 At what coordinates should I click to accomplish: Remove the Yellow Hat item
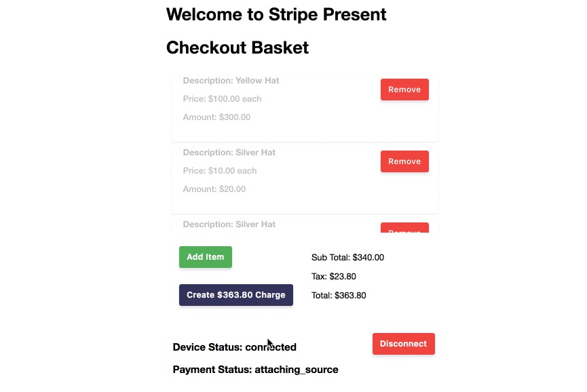(404, 90)
